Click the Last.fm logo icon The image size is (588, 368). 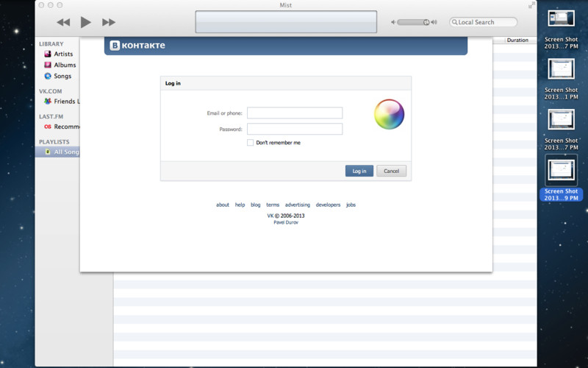48,127
